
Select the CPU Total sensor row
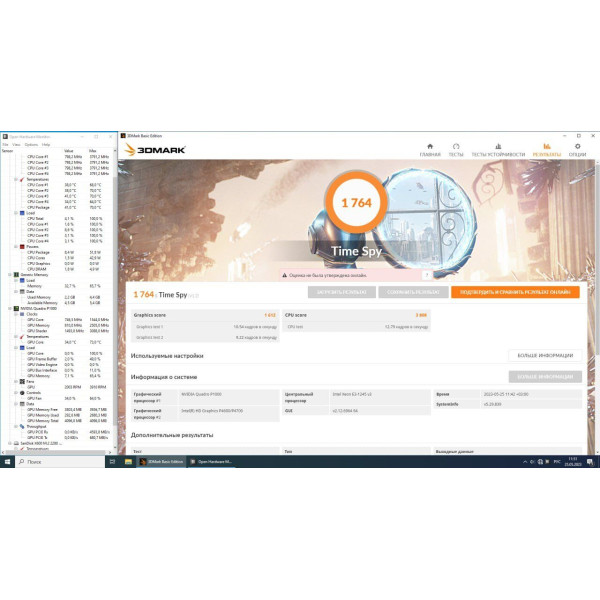point(57,218)
